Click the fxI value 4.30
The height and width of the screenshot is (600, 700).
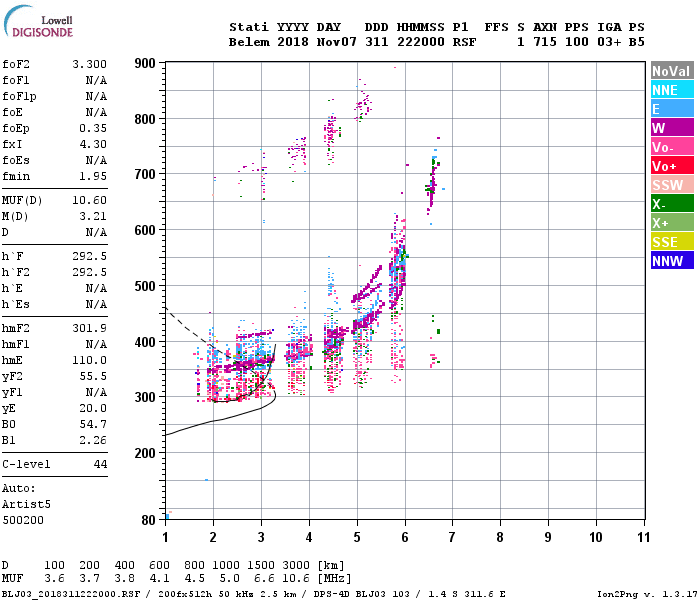click(93, 145)
